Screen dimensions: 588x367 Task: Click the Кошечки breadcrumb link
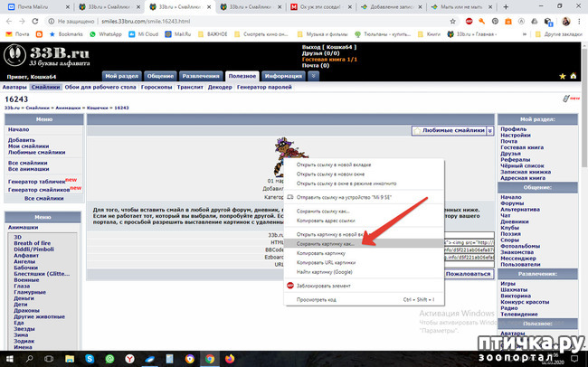point(99,108)
